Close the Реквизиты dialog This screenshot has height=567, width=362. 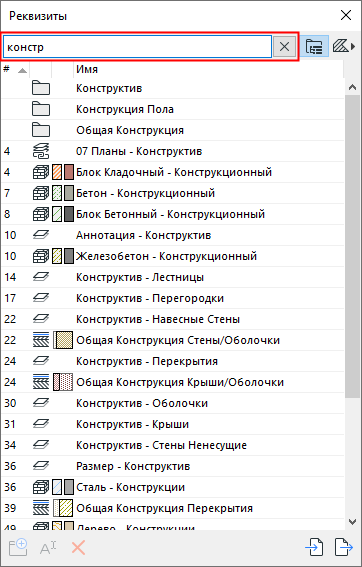click(x=346, y=16)
